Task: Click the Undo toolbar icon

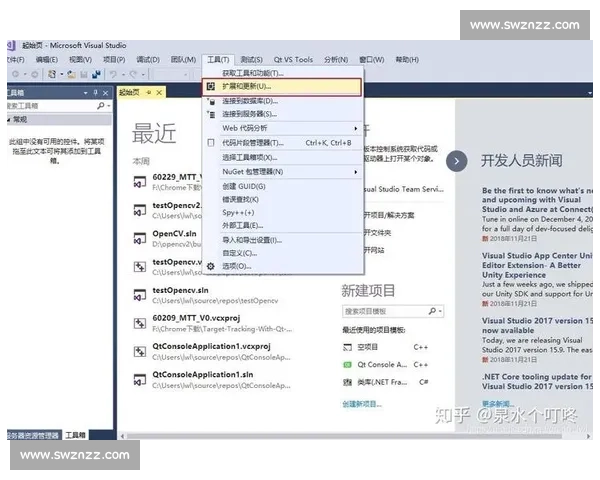Action: [x=113, y=74]
